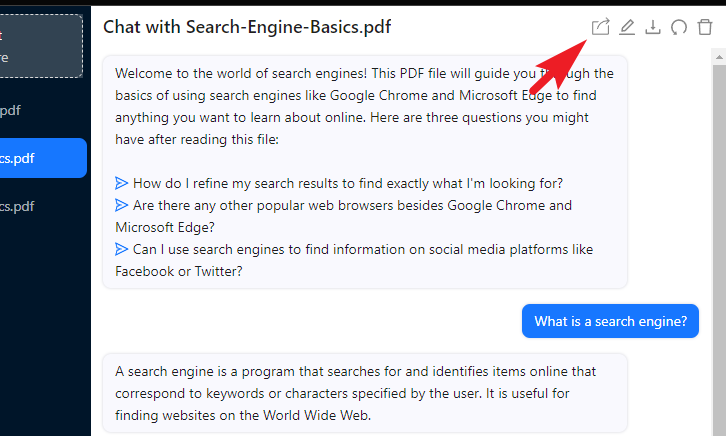Viewport: 726px width, 436px height.
Task: Ask about other popular web browsers
Action: point(344,216)
